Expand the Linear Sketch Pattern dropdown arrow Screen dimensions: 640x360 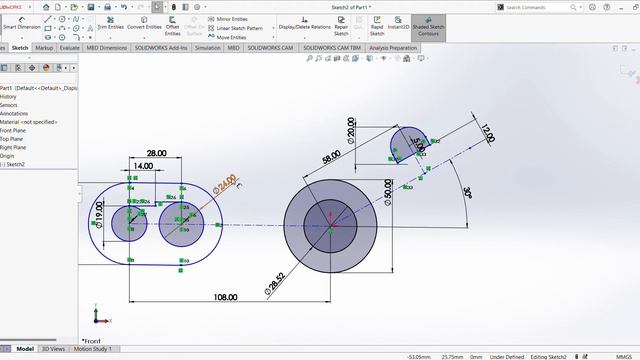click(x=273, y=28)
